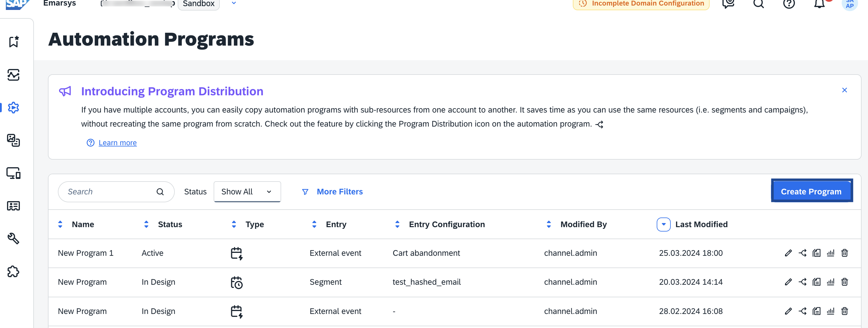
Task: Open reporting chart icon for New Program 1
Action: coord(830,253)
